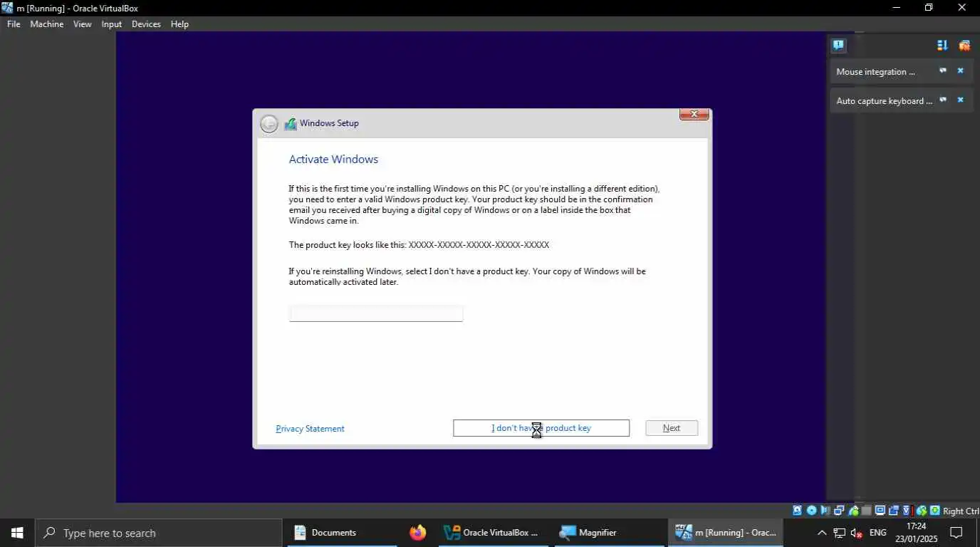Switch to Oracle VirtualBox Manager taskbar item
This screenshot has width=980, height=547.
coord(493,533)
